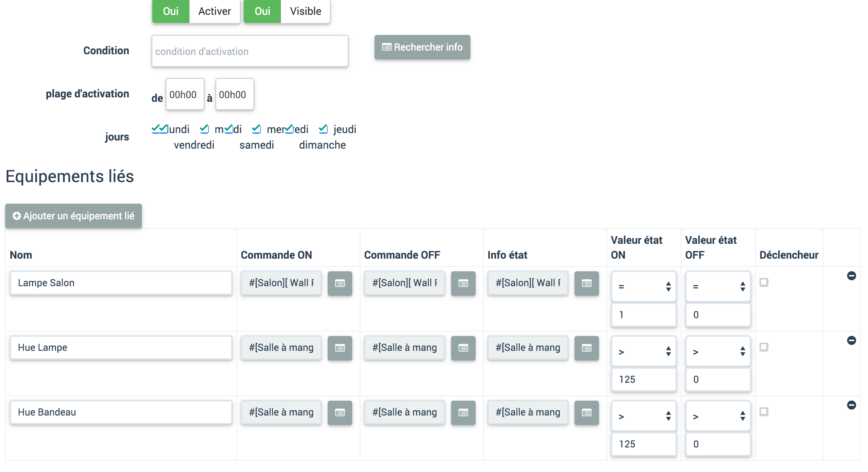Open Valeur état ON operator for Hue Bandeau

pyautogui.click(x=644, y=416)
